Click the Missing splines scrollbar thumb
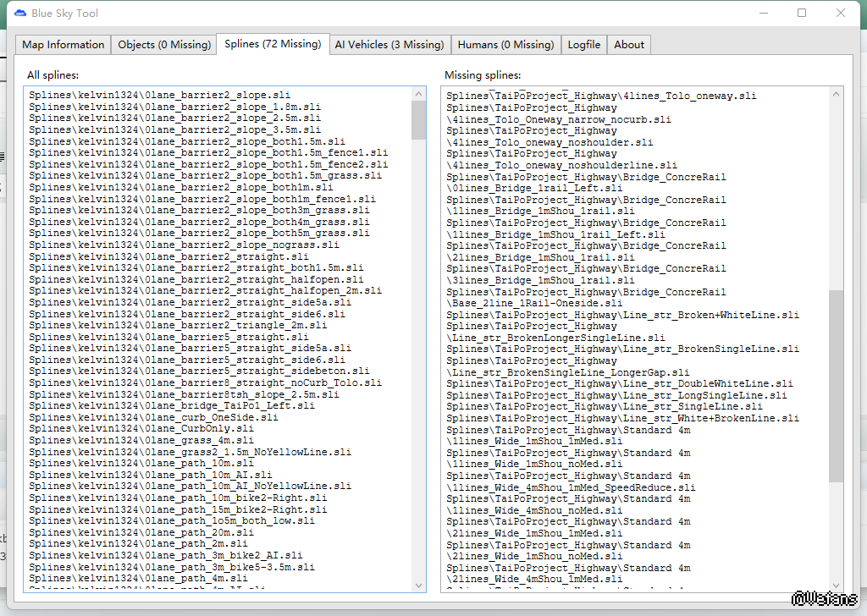Viewport: 867px width, 616px height. [x=836, y=386]
